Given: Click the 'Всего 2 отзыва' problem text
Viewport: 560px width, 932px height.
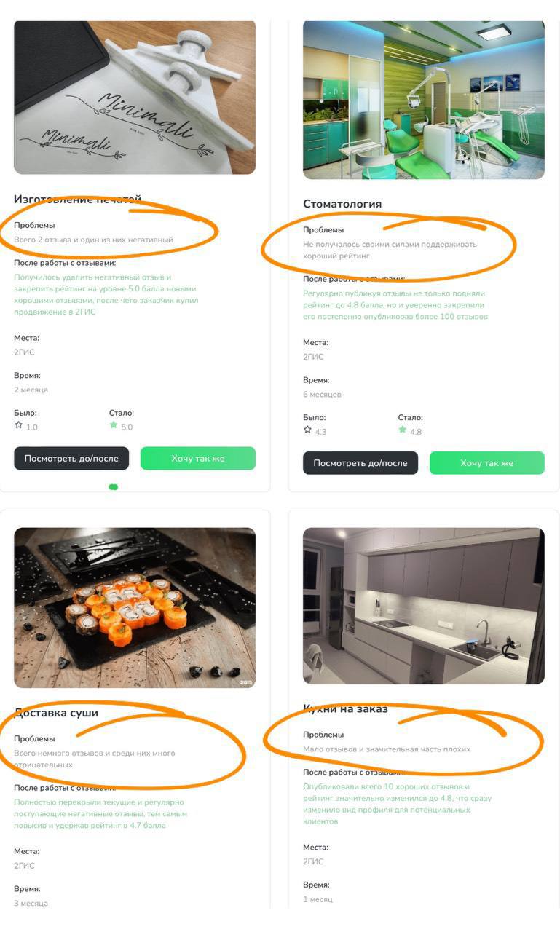Looking at the screenshot, I should coord(93,240).
